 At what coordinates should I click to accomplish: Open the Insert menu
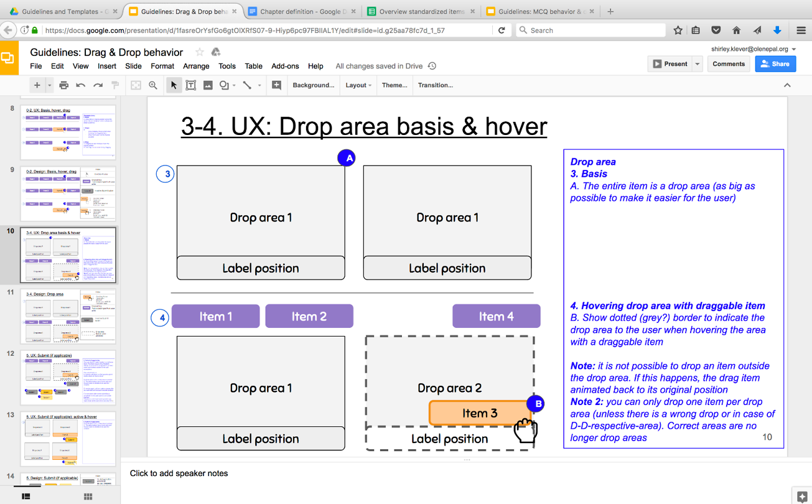(107, 66)
